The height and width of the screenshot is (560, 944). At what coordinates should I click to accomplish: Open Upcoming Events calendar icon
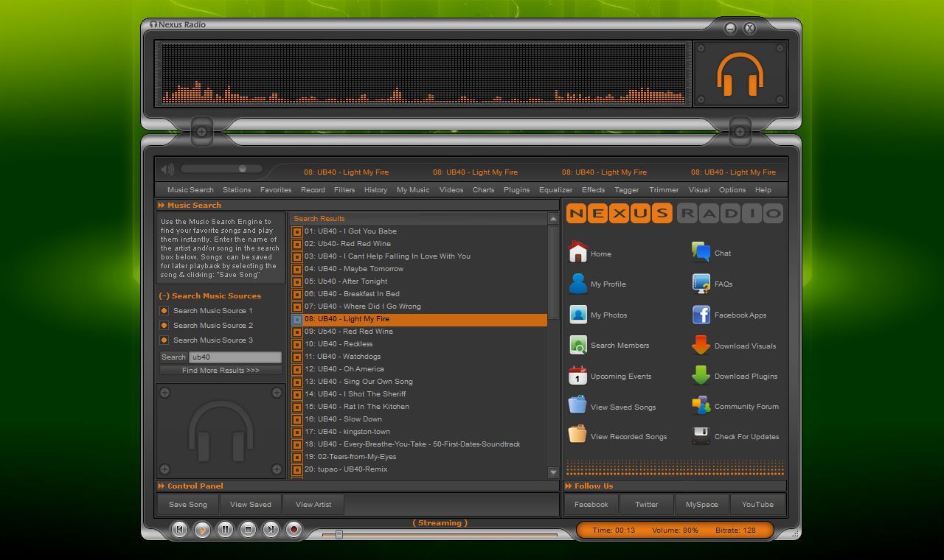[578, 376]
